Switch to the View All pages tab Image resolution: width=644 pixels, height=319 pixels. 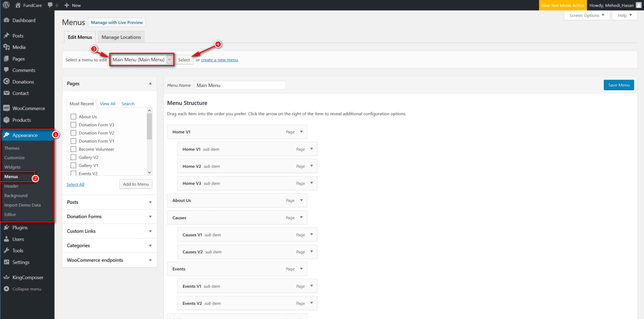(107, 104)
